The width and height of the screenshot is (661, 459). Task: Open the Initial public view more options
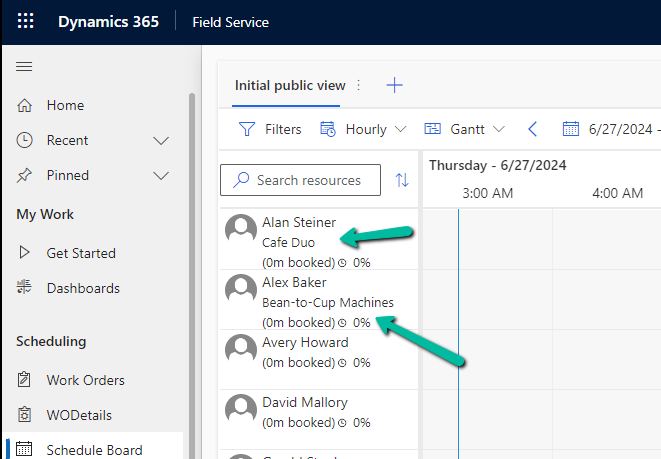coord(360,86)
